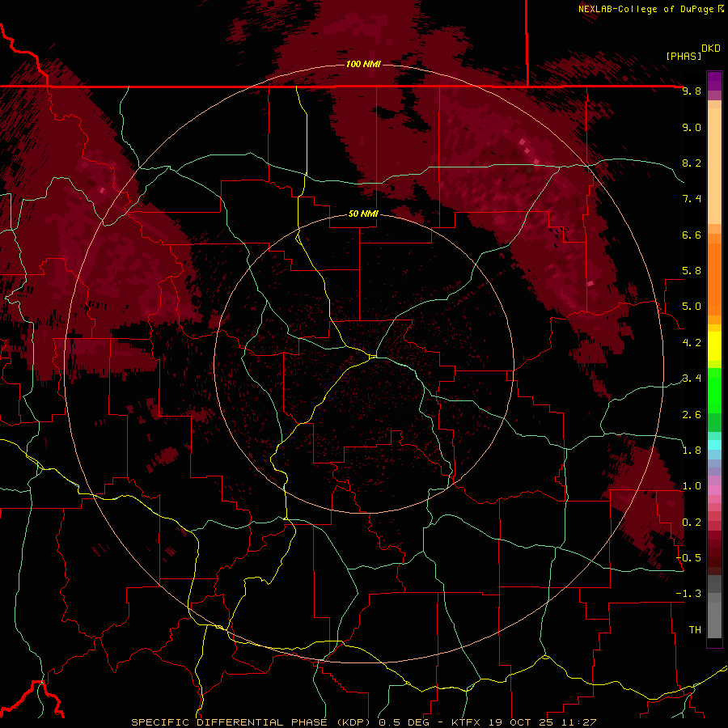This screenshot has height=728, width=728.
Task: Click the 9.0 legend value
Action: (692, 128)
